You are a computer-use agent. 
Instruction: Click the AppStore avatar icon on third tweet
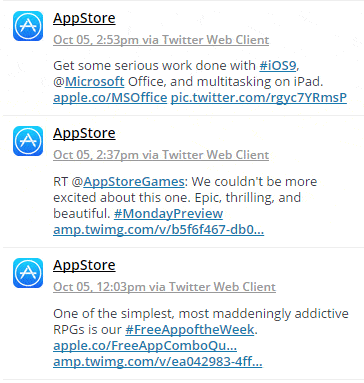28,273
